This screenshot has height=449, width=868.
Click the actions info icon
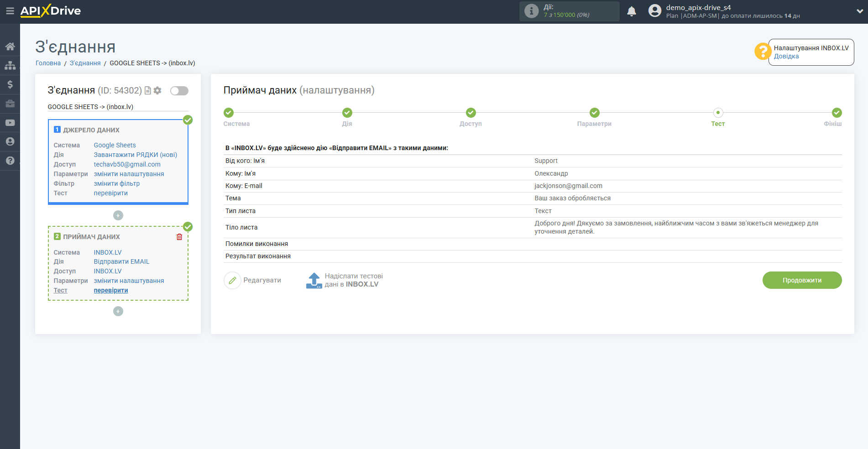(531, 11)
